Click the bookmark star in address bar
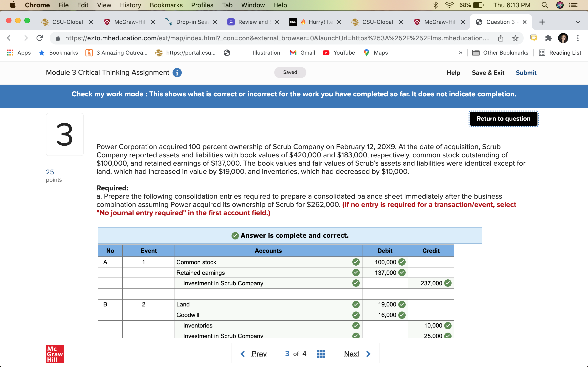 point(515,38)
